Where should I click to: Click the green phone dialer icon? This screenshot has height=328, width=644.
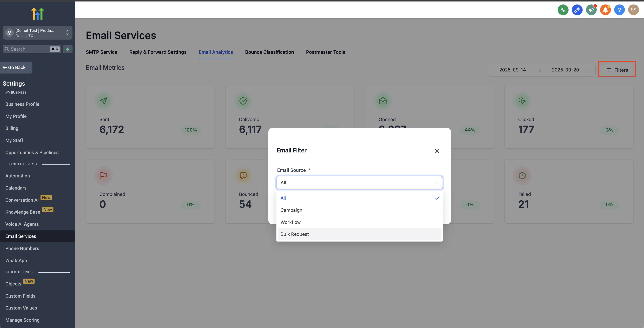563,10
